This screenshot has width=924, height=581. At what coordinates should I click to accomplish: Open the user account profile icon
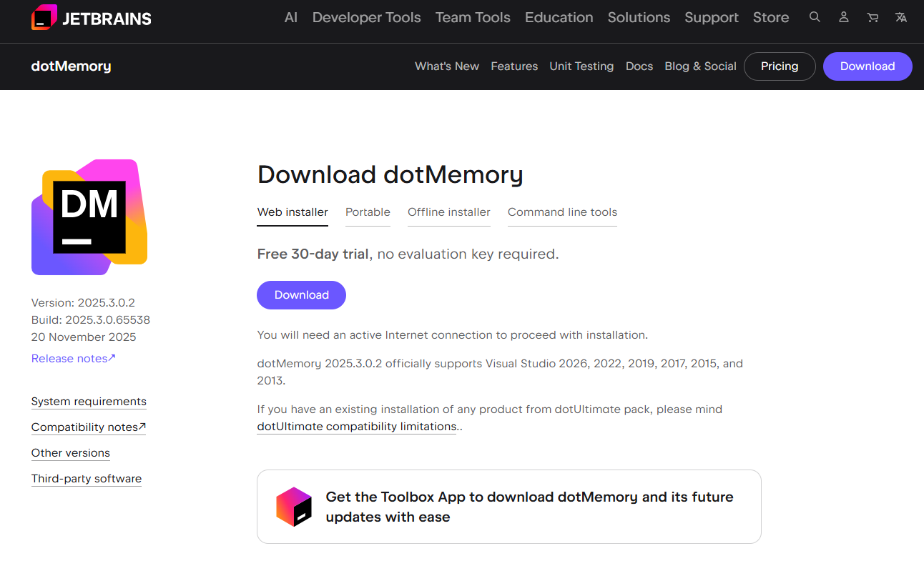844,17
